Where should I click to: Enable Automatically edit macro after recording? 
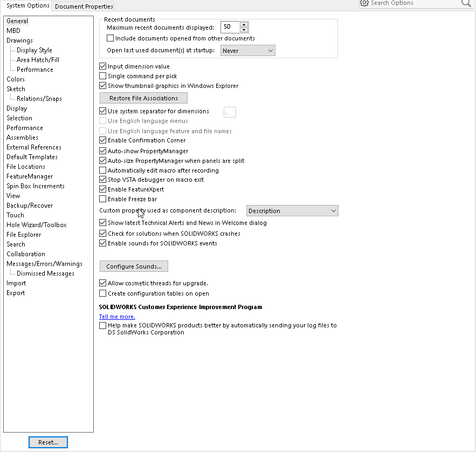(x=102, y=170)
